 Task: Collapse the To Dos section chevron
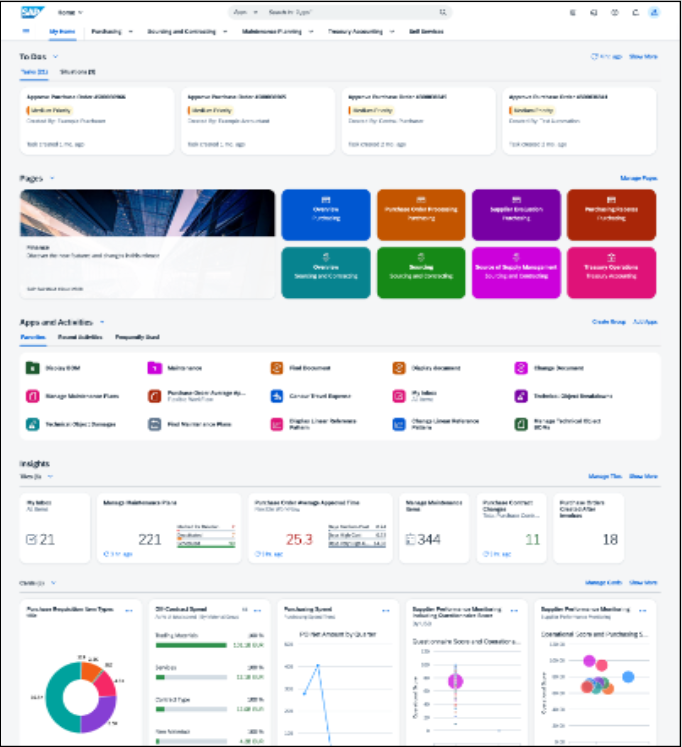(x=55, y=56)
